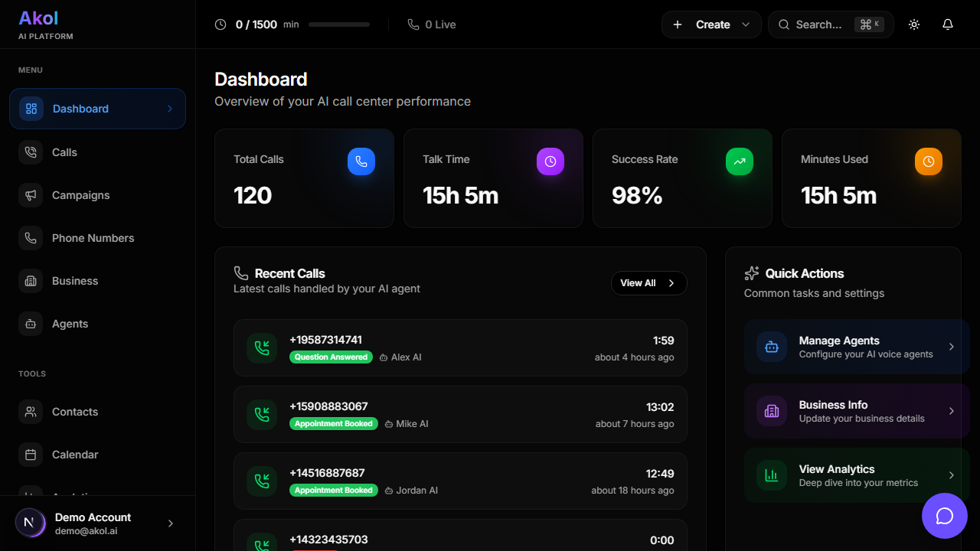Select Phone Numbers in the sidebar
The width and height of the screenshot is (980, 551).
93,238
